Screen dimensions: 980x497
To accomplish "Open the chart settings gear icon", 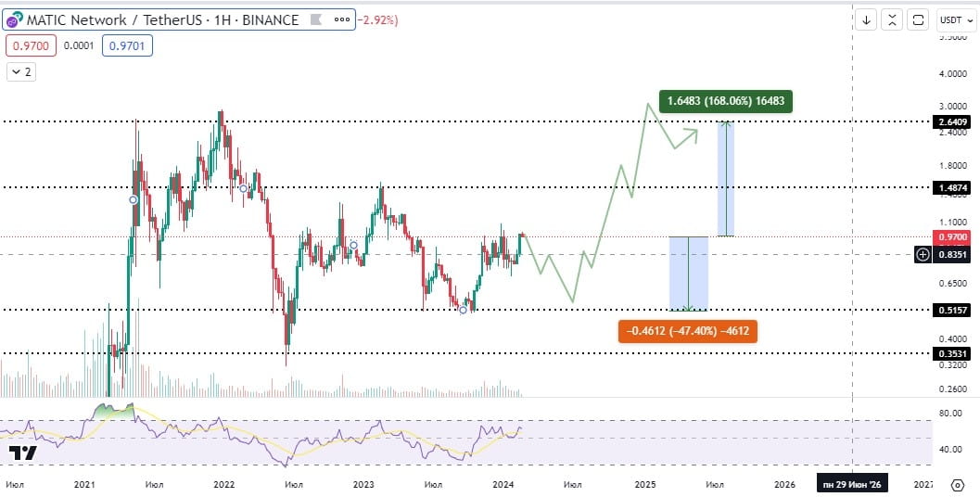I will pyautogui.click(x=957, y=485).
